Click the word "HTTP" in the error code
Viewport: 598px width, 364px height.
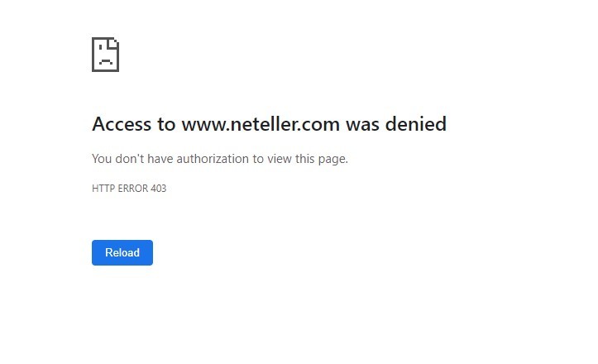pyautogui.click(x=103, y=189)
